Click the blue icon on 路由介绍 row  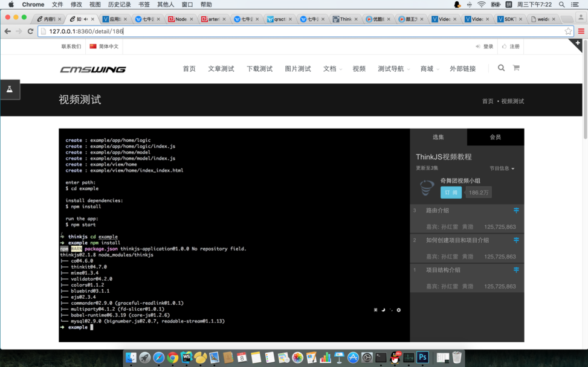(516, 211)
